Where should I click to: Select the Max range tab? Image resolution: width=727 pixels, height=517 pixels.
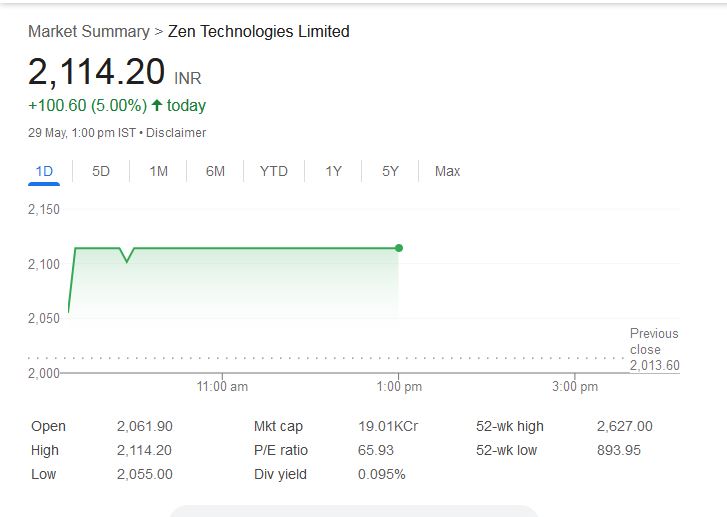(x=447, y=171)
